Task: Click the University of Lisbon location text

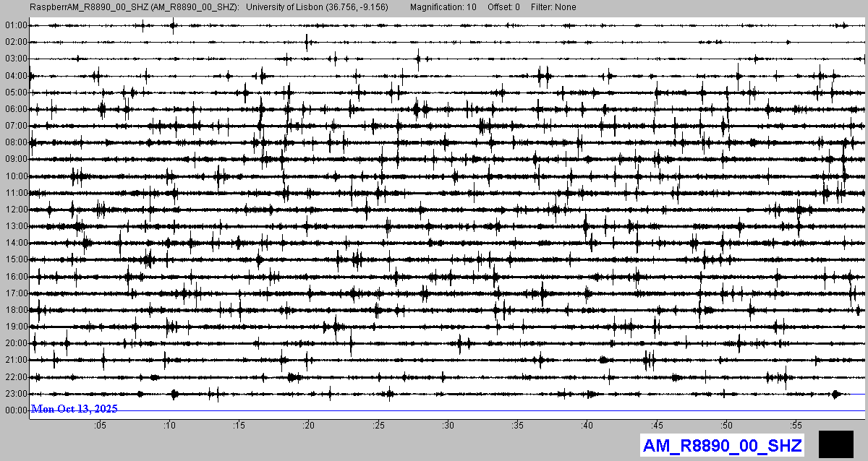Action: pos(317,7)
